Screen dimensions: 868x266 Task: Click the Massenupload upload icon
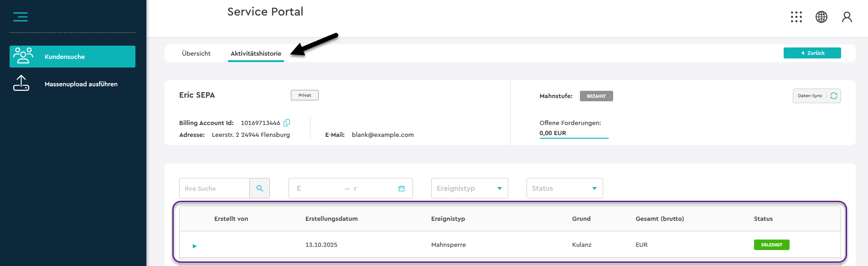click(21, 83)
